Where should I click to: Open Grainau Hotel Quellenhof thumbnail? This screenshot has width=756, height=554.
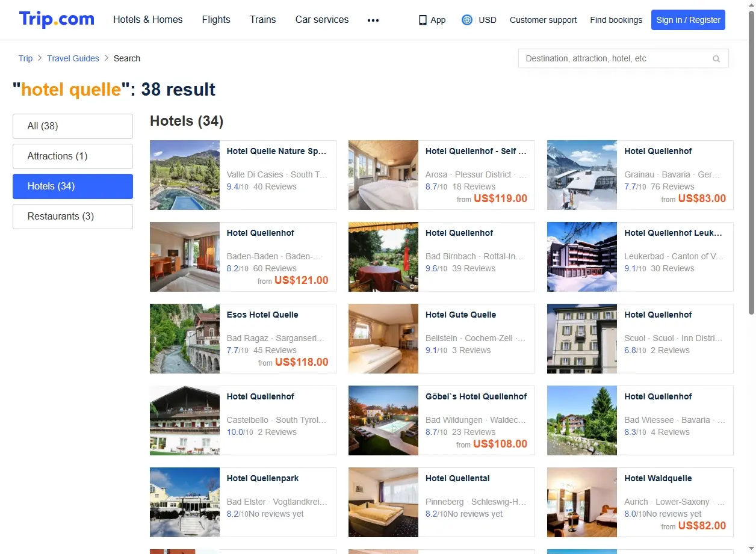[582, 175]
